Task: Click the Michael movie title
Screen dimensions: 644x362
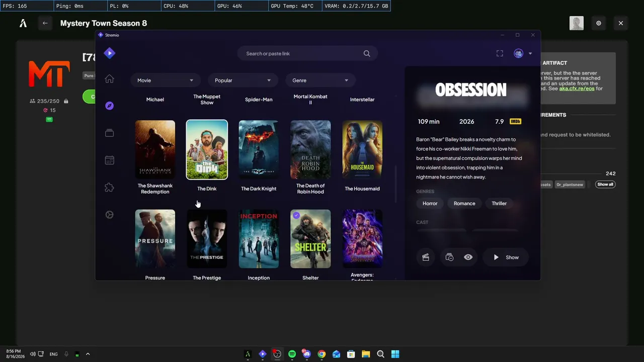Action: pyautogui.click(x=155, y=100)
